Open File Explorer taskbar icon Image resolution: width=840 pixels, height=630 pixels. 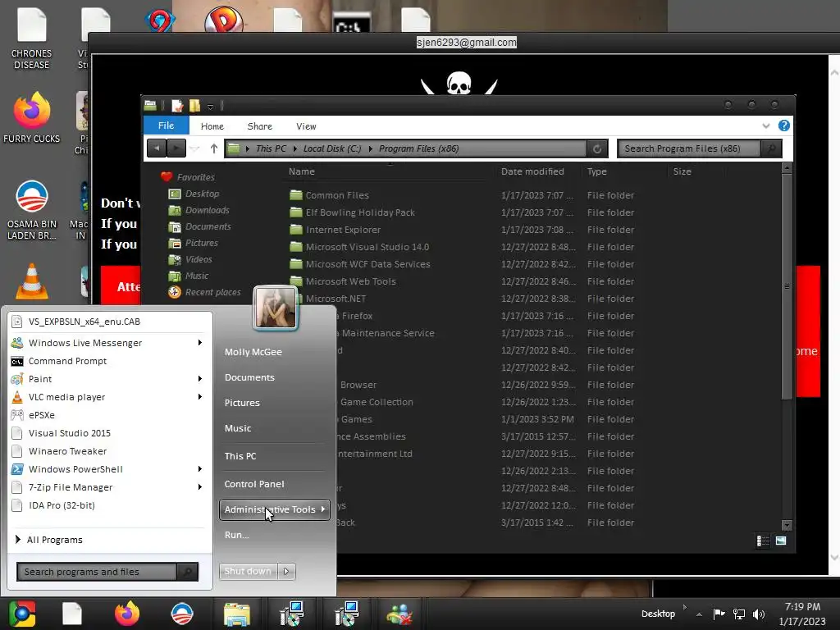coord(237,614)
